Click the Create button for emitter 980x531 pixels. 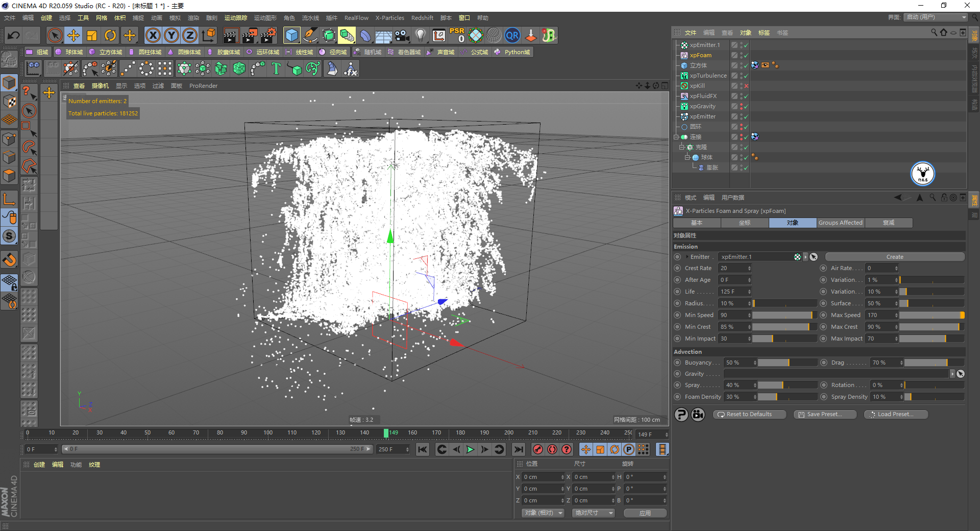pos(894,257)
